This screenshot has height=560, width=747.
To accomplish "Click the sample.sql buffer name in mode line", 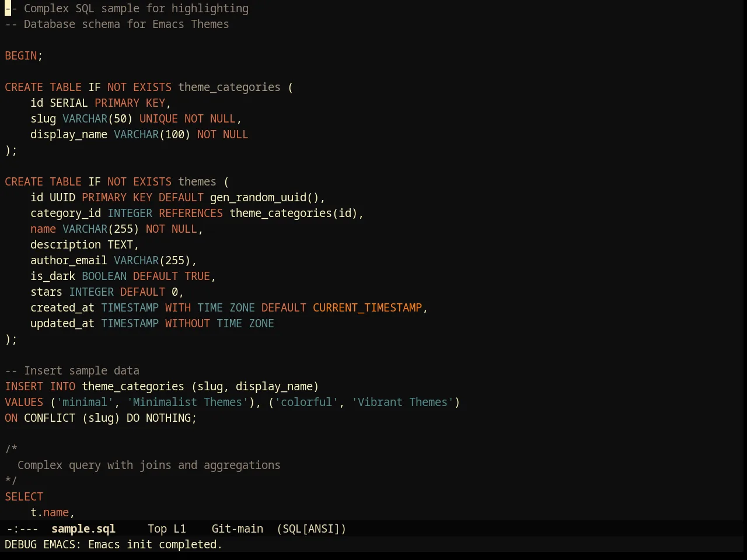I will (x=83, y=528).
